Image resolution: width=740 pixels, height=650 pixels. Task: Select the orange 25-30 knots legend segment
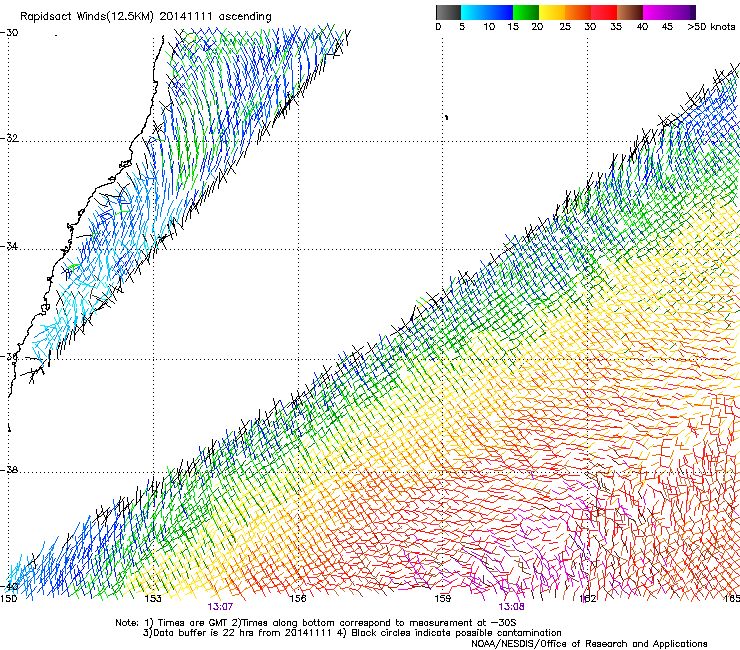(578, 12)
